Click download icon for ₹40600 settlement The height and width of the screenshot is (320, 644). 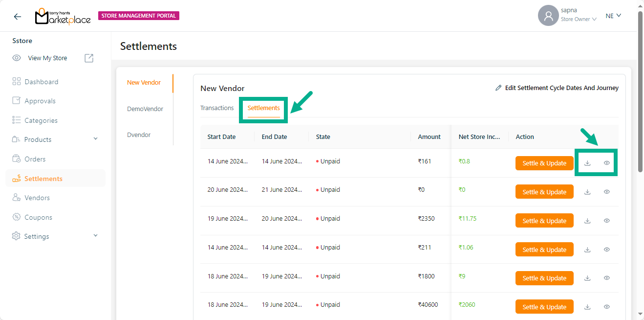pos(587,307)
